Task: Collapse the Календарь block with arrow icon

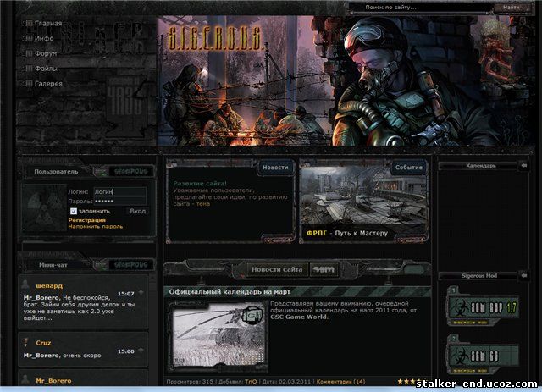Action: [524, 166]
